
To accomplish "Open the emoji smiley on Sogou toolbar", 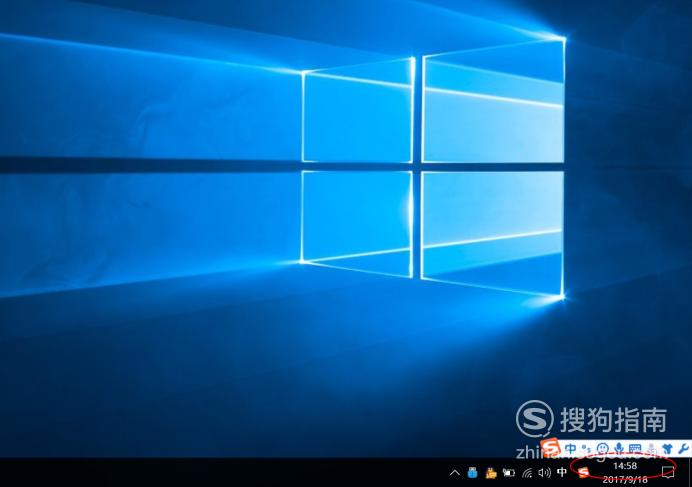I will coord(602,449).
